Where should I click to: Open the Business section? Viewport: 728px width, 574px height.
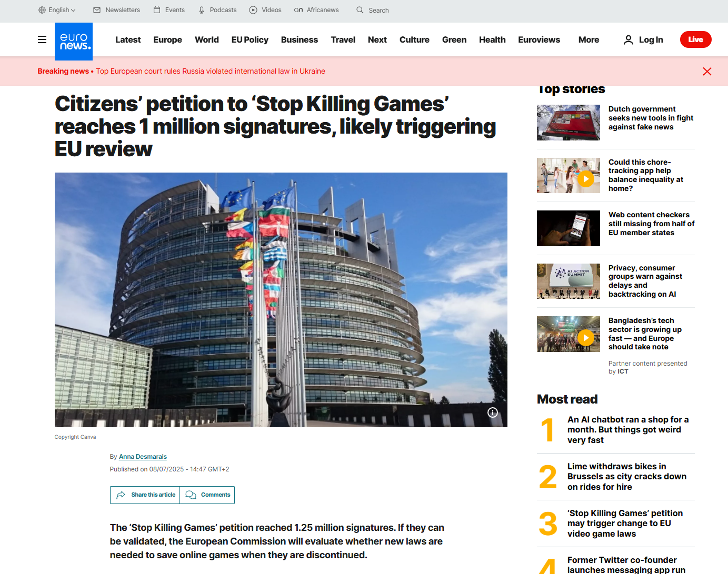pos(300,39)
